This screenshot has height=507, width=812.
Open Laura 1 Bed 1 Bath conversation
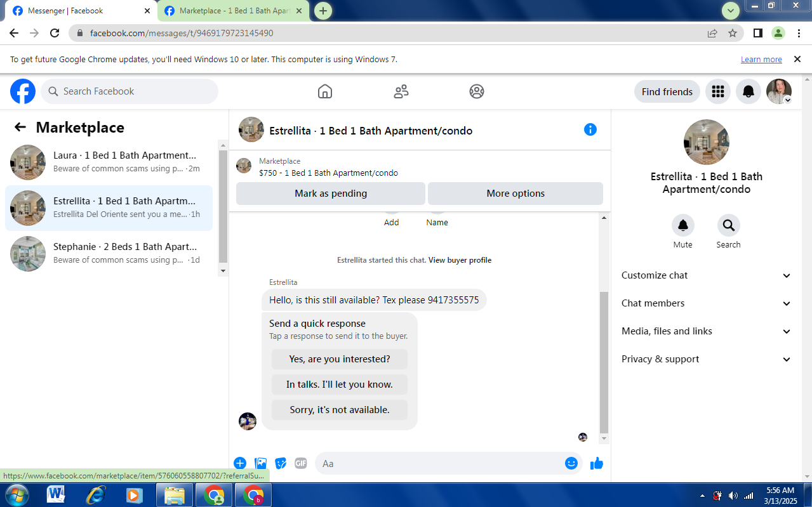coord(109,162)
